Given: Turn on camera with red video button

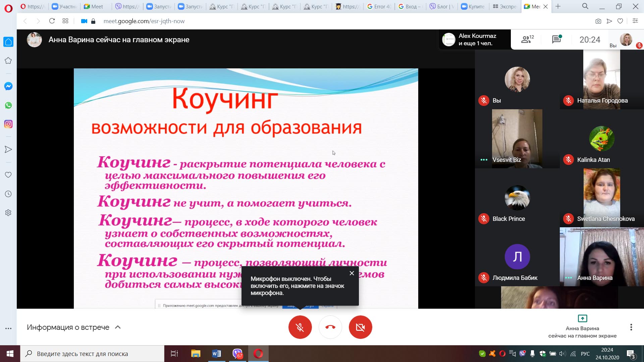Looking at the screenshot, I should [x=360, y=327].
